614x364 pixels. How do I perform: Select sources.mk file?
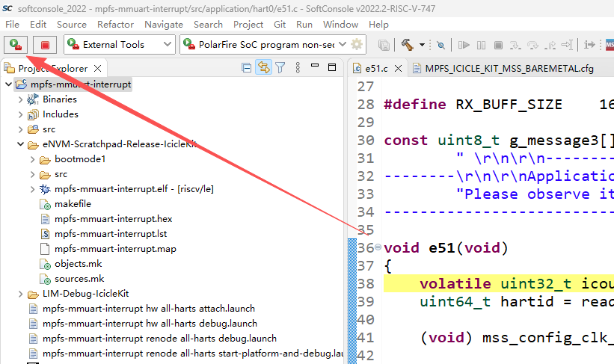tap(79, 279)
